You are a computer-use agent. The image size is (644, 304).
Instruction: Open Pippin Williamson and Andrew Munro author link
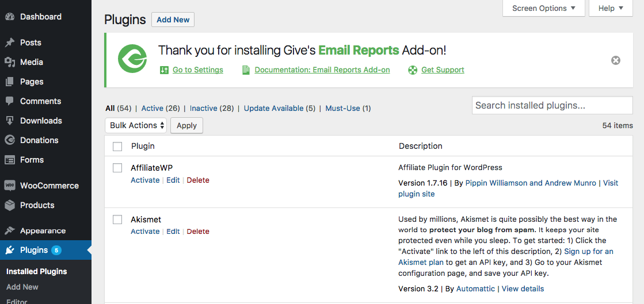click(x=531, y=183)
